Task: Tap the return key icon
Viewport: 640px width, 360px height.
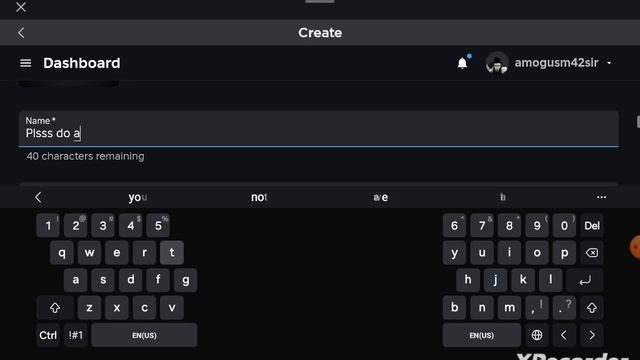Action: tap(585, 280)
